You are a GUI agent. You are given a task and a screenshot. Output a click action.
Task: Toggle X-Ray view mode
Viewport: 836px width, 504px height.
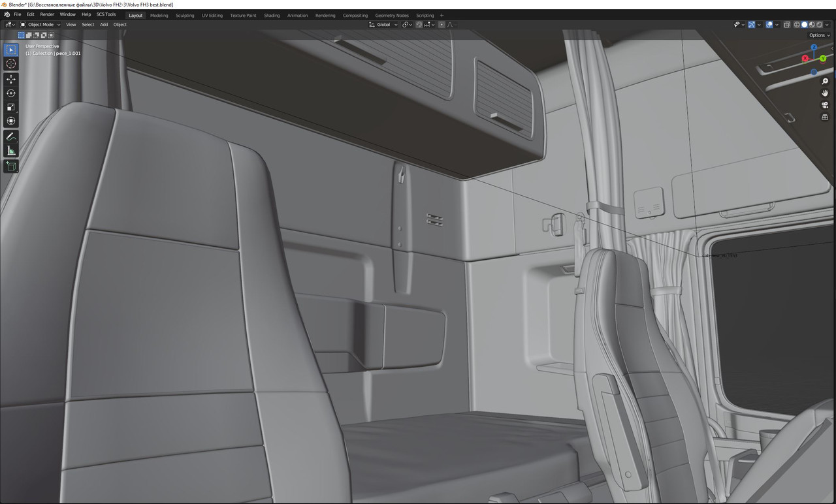click(787, 25)
